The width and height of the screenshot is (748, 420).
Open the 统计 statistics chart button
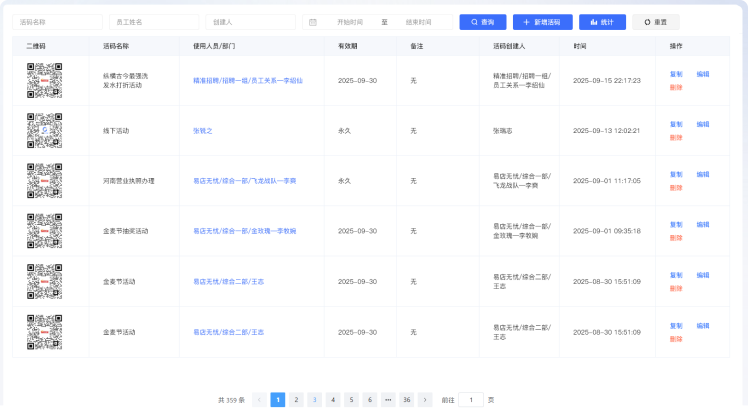coord(602,21)
